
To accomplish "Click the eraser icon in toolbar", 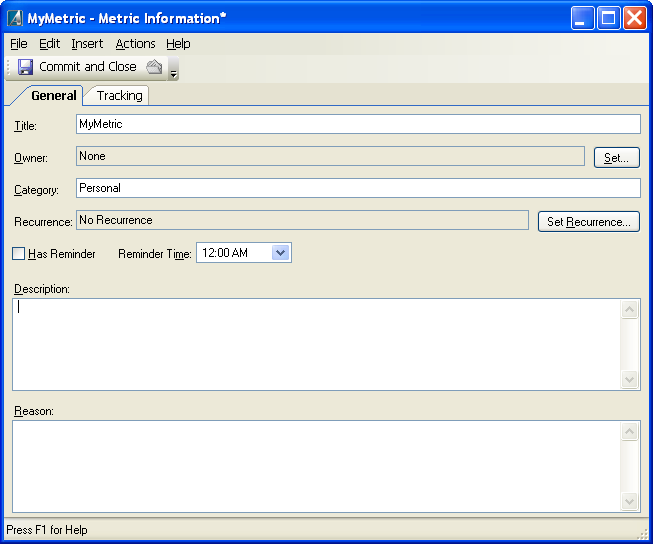I will tap(155, 67).
